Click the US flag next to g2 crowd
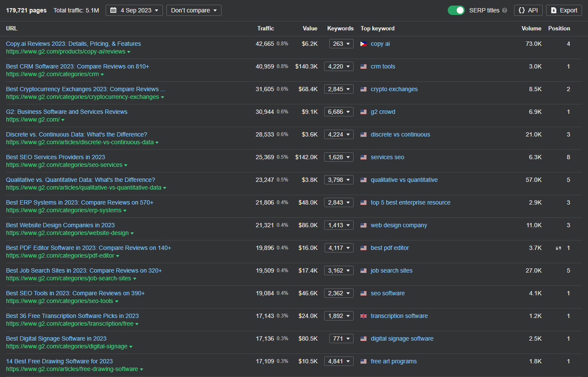Screen dimensions: 588x377 click(363, 112)
